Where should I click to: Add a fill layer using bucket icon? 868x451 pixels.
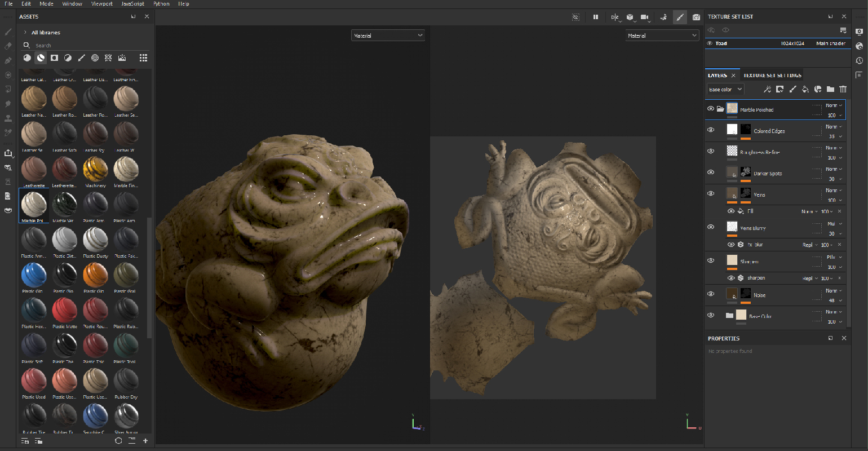click(x=805, y=89)
